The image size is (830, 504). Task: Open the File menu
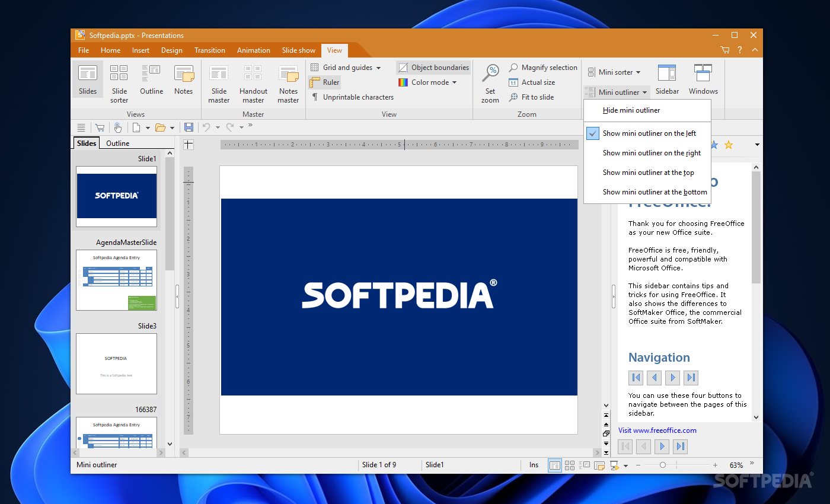(x=84, y=50)
